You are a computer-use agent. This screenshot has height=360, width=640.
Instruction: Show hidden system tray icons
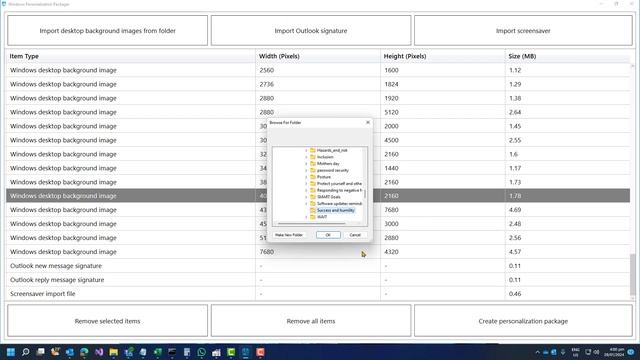click(538, 352)
